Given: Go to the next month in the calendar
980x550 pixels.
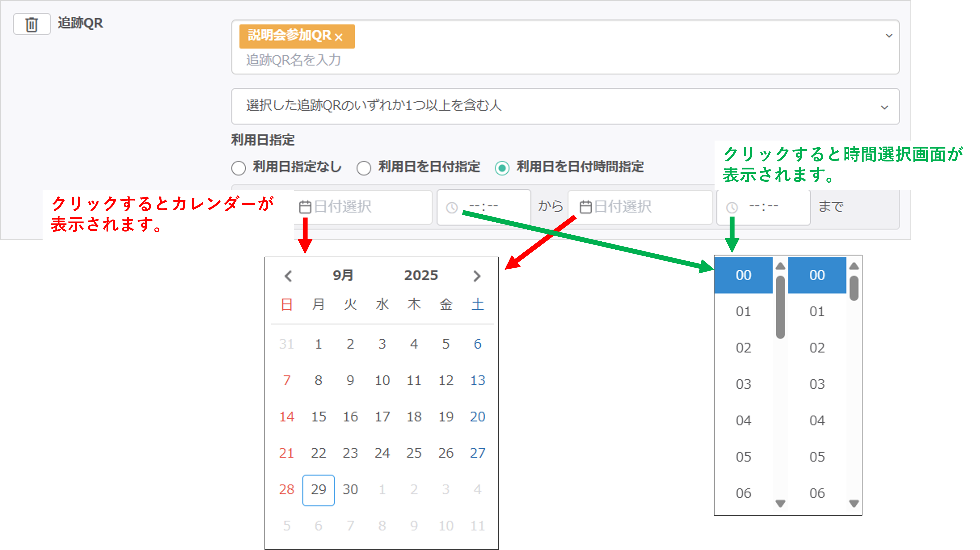Looking at the screenshot, I should click(x=477, y=276).
